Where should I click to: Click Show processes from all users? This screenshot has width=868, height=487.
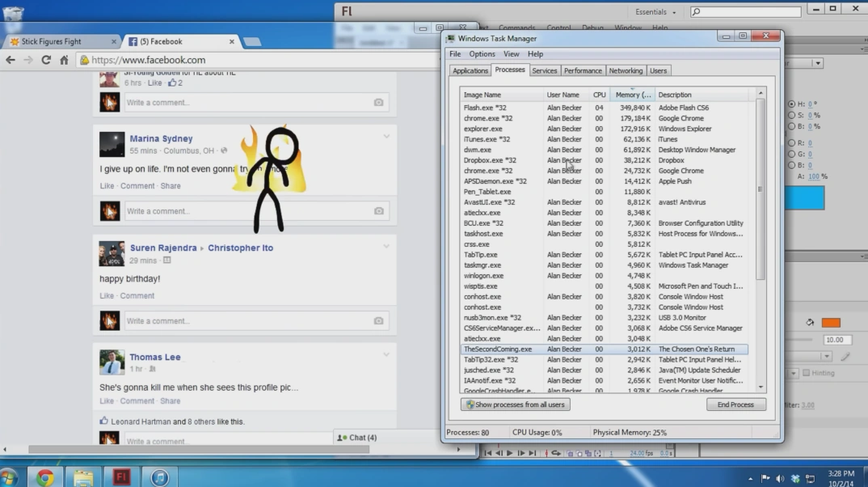(x=515, y=404)
